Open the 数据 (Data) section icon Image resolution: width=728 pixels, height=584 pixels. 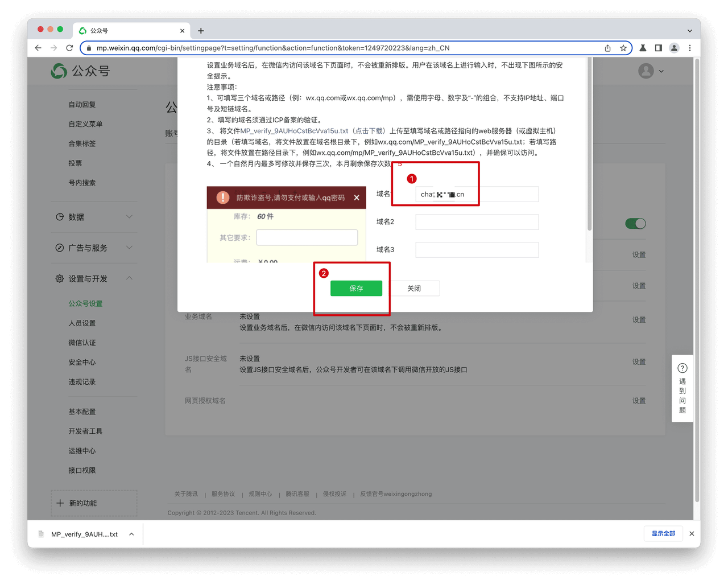tap(59, 216)
